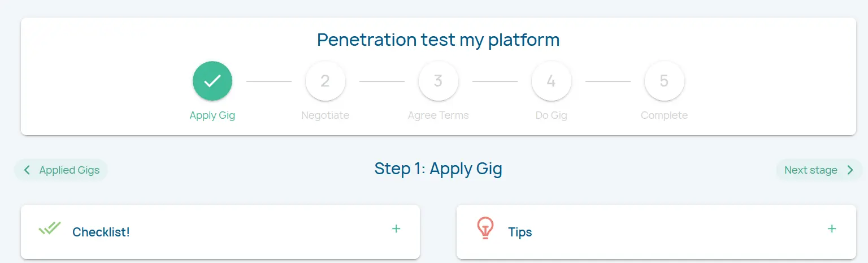Click the Step 1: Apply Gig heading
Viewport: 868px width, 263px height.
(439, 169)
